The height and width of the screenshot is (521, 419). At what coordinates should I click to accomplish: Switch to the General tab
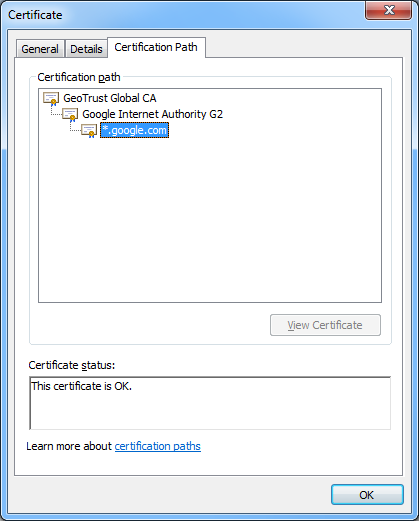(40, 49)
